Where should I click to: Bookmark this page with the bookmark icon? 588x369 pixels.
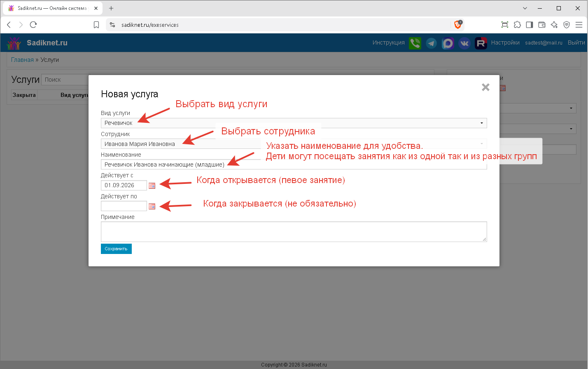pyautogui.click(x=96, y=25)
